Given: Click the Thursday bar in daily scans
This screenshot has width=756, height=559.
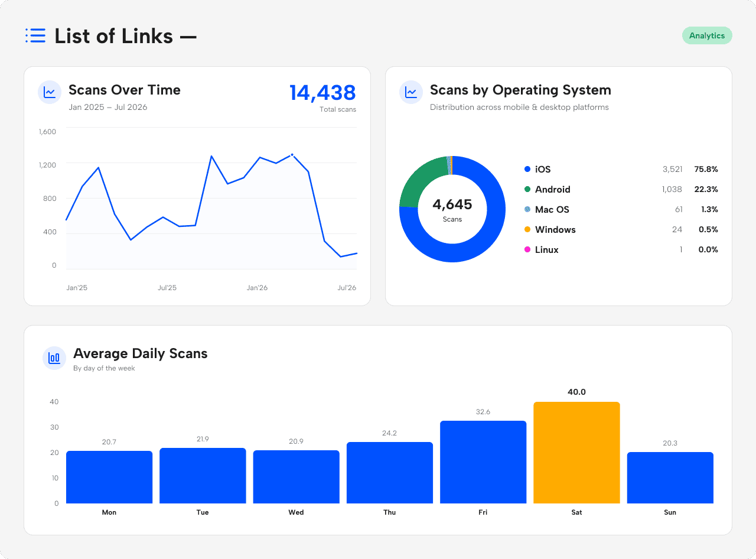Looking at the screenshot, I should point(390,473).
